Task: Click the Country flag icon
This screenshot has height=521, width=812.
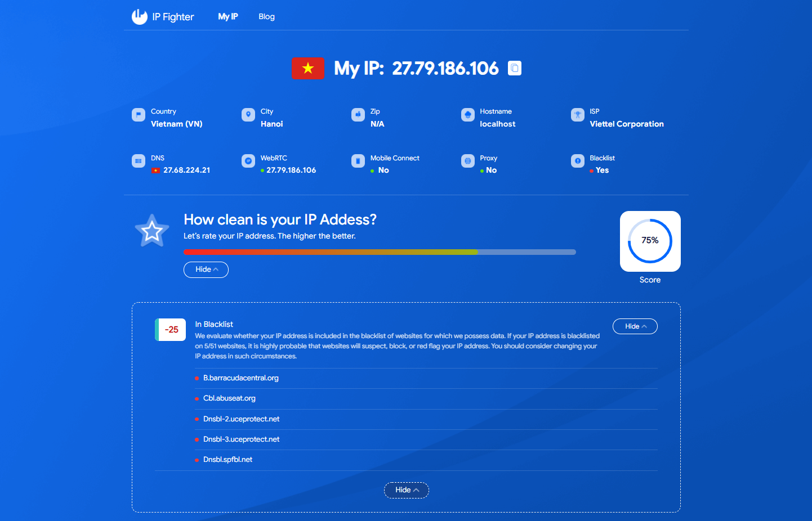Action: coord(139,115)
